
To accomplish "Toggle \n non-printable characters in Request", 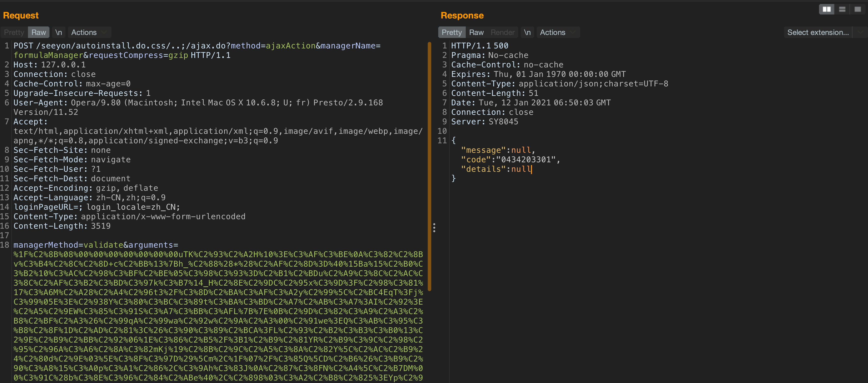I will pos(59,32).
